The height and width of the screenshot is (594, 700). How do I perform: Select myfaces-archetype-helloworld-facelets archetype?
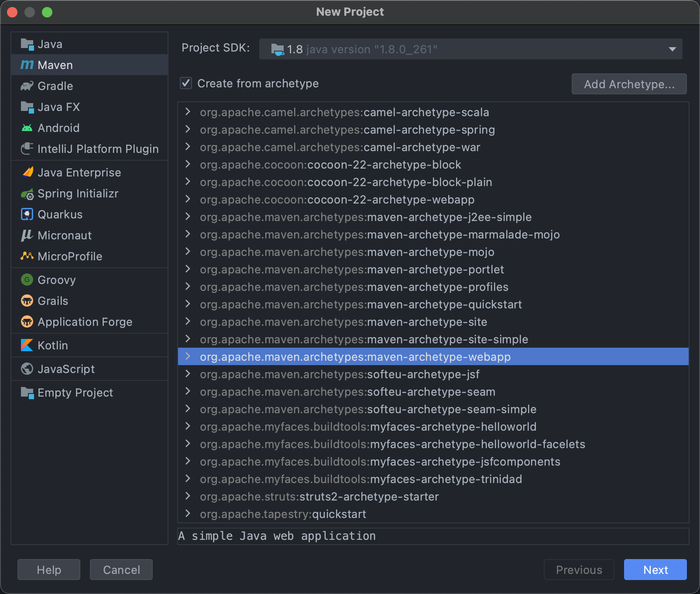433,444
